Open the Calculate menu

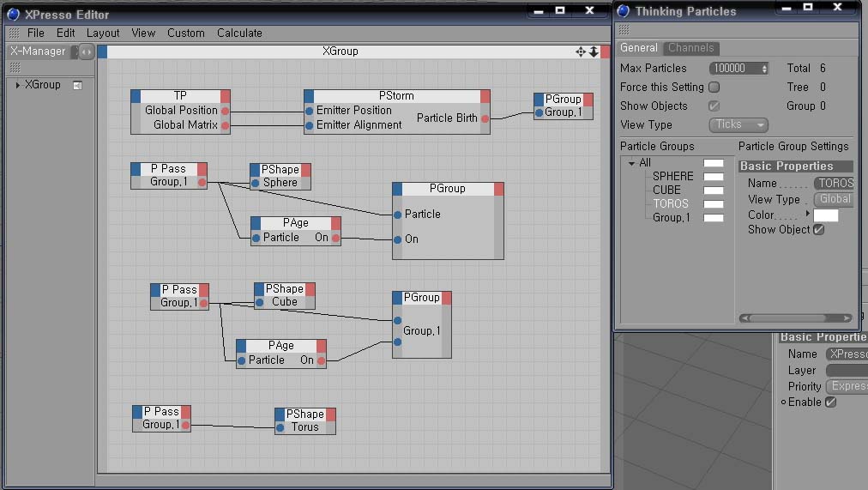click(x=239, y=33)
